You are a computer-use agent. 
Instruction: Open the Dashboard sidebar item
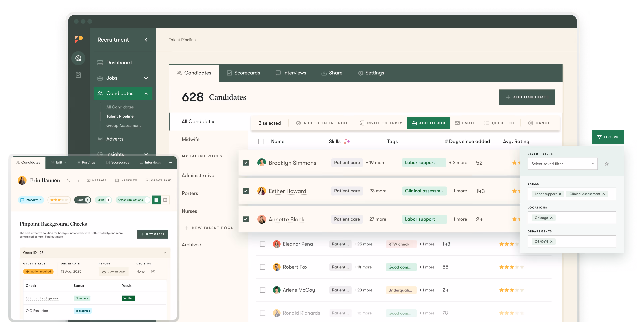(x=115, y=63)
